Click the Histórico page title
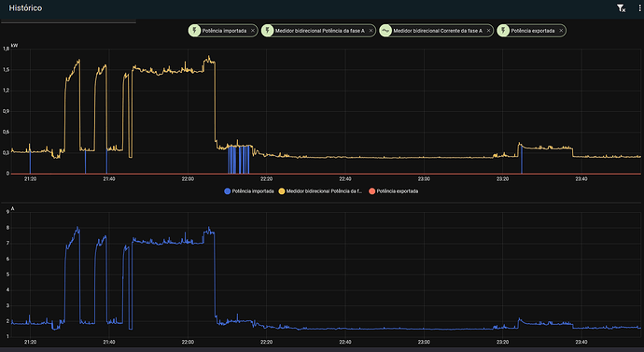This screenshot has width=644, height=352. pos(25,8)
